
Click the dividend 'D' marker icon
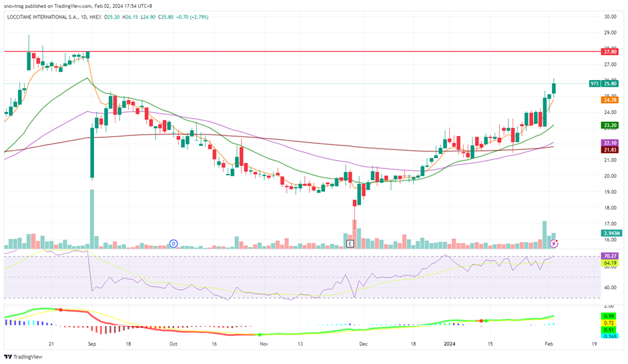point(174,243)
